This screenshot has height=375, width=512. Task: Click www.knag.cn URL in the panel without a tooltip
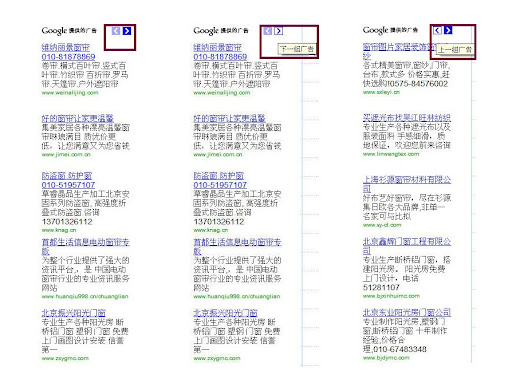click(59, 230)
